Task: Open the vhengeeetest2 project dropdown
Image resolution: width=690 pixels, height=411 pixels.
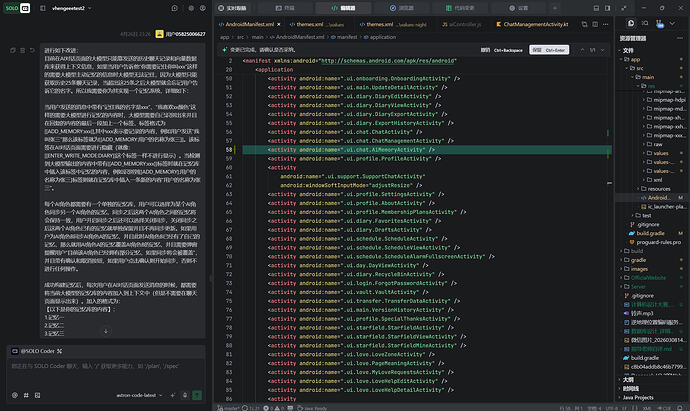Action: pos(72,8)
